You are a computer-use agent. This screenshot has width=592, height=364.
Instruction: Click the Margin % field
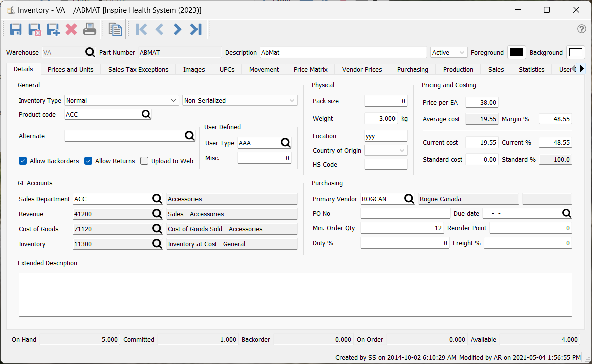[555, 119]
